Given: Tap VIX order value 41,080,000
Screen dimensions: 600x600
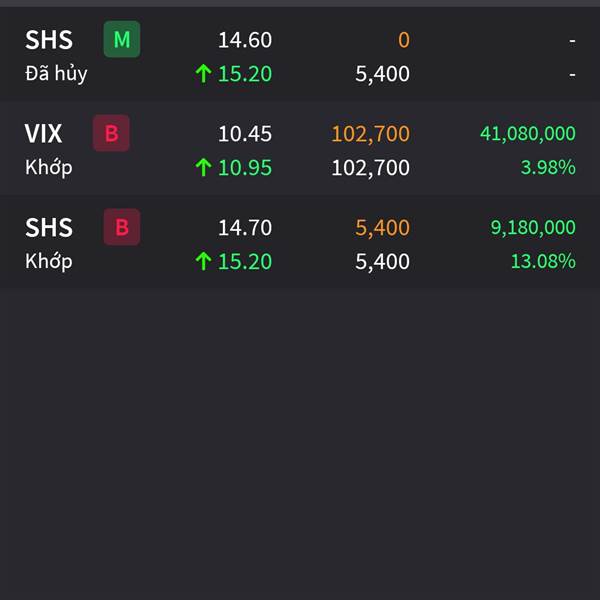Looking at the screenshot, I should [528, 134].
